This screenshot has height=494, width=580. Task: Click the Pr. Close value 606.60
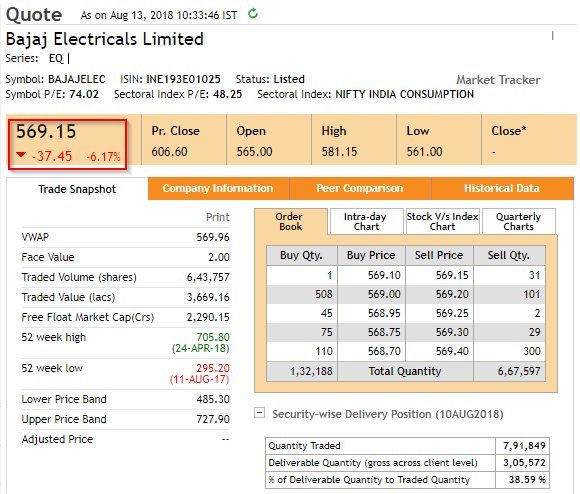pos(169,152)
